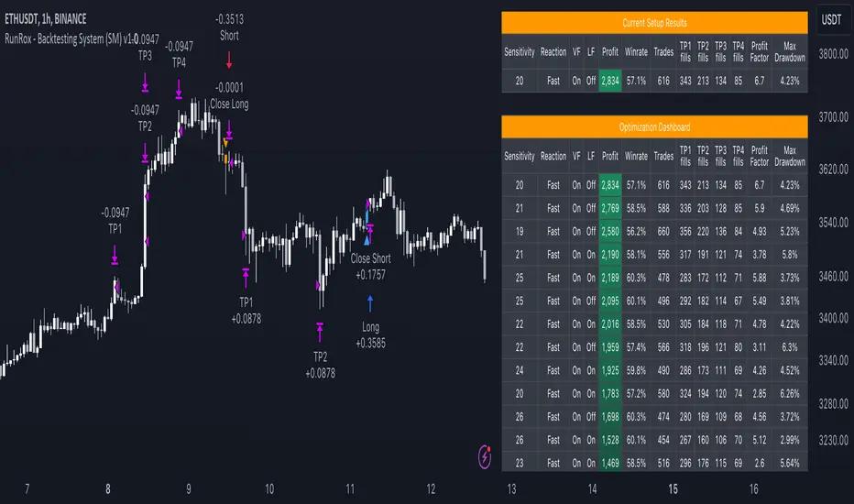
Task: Select profit cell 1,925
Action: pos(610,370)
